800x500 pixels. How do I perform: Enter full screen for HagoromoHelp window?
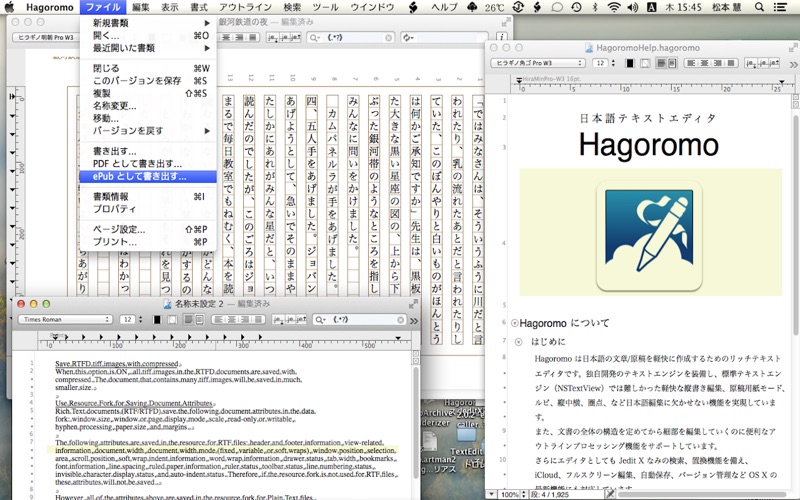pyautogui.click(x=792, y=48)
